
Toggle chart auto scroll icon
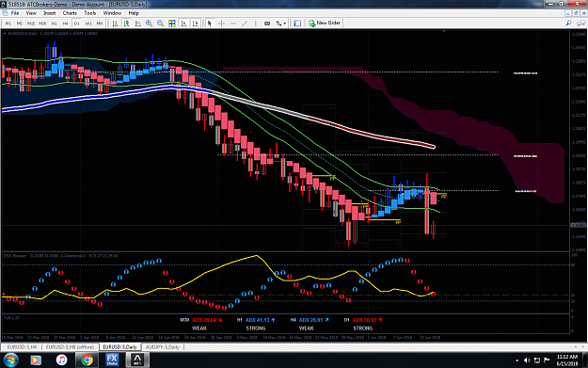[x=183, y=24]
